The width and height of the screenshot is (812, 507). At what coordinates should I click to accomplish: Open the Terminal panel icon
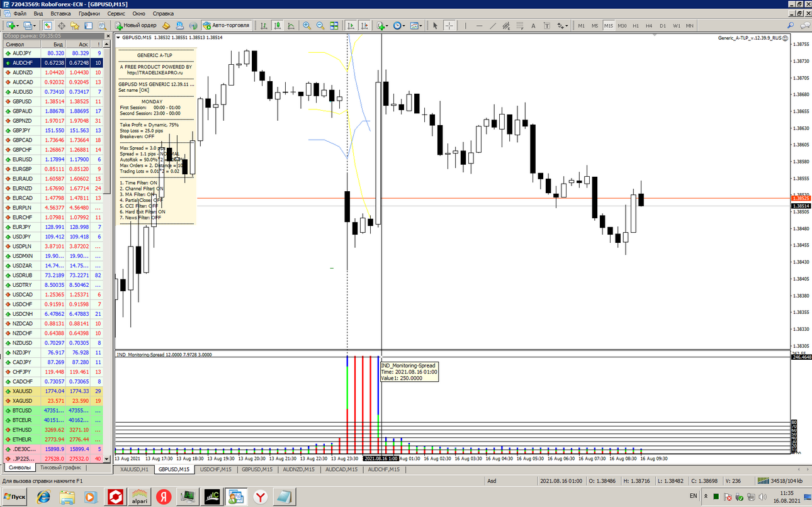[88, 26]
